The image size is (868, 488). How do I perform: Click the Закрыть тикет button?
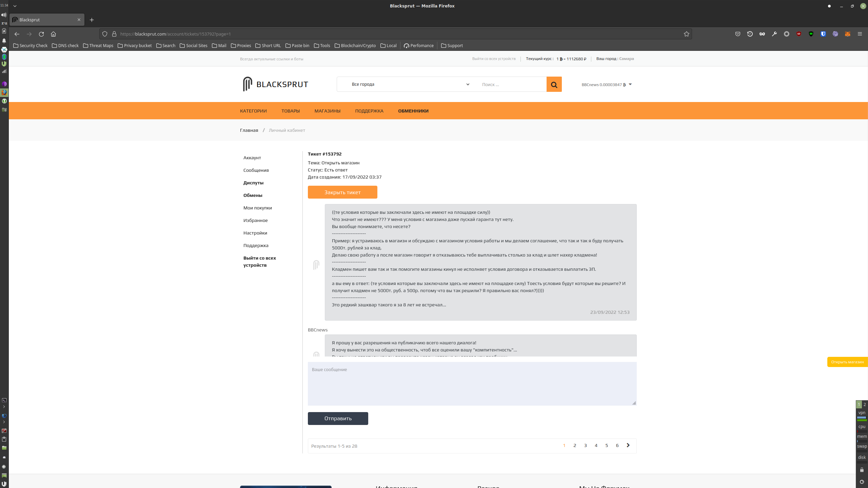[x=342, y=192]
